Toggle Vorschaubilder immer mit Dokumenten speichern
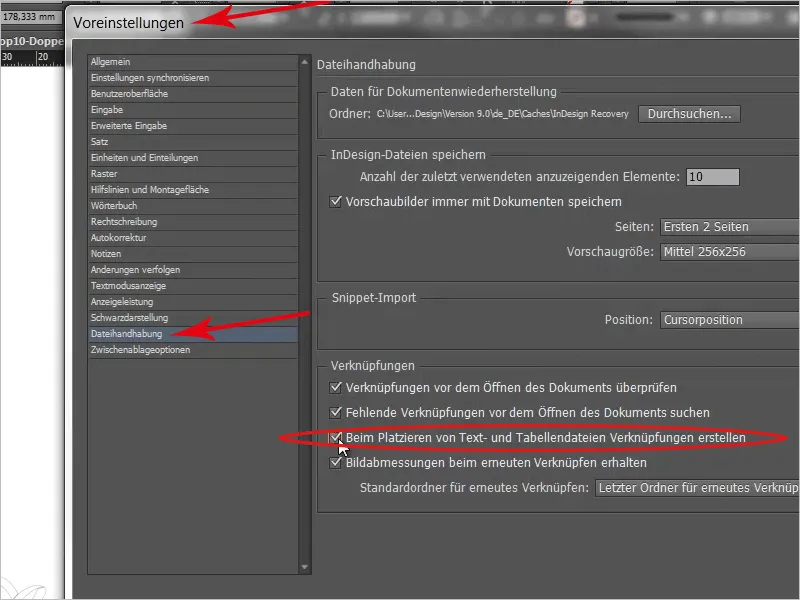The width and height of the screenshot is (800, 600). [336, 202]
